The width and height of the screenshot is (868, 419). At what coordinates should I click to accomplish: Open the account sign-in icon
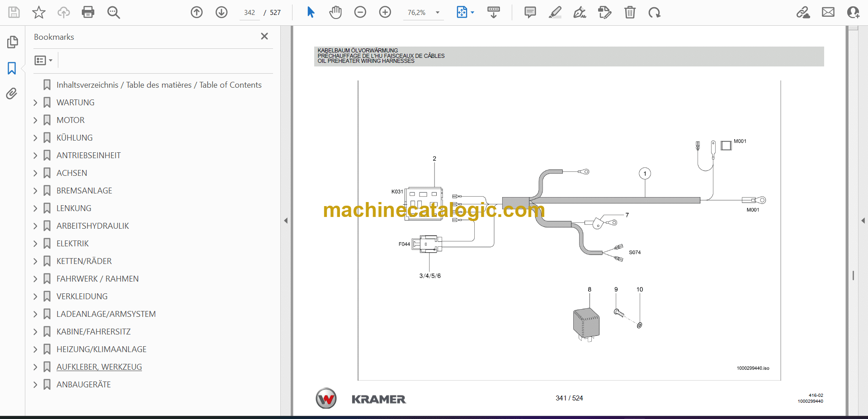coord(853,12)
